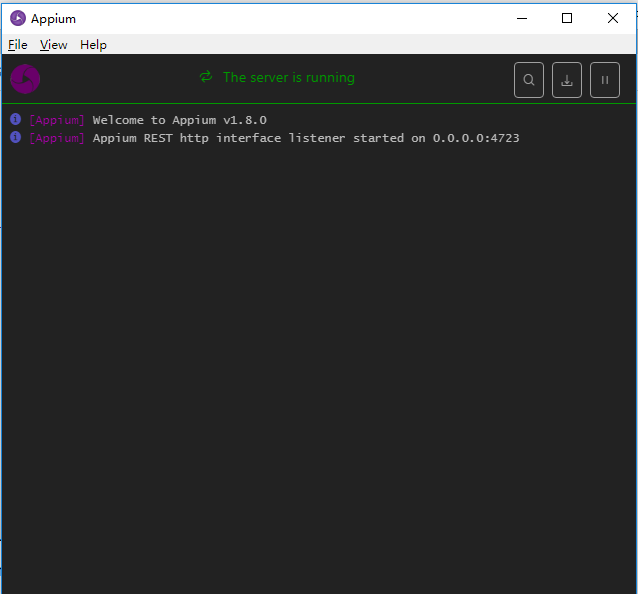Click the Appium title bar app icon
This screenshot has height=594, width=638.
(x=18, y=18)
